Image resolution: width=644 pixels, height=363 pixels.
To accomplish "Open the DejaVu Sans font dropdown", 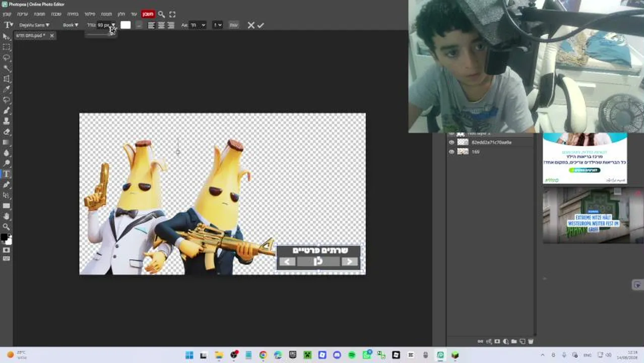I will click(34, 25).
